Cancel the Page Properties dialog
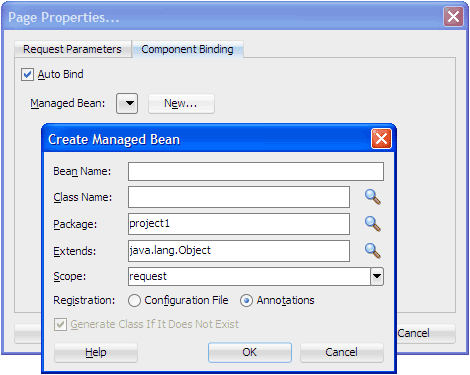Image resolution: width=470 pixels, height=375 pixels. pos(425,333)
